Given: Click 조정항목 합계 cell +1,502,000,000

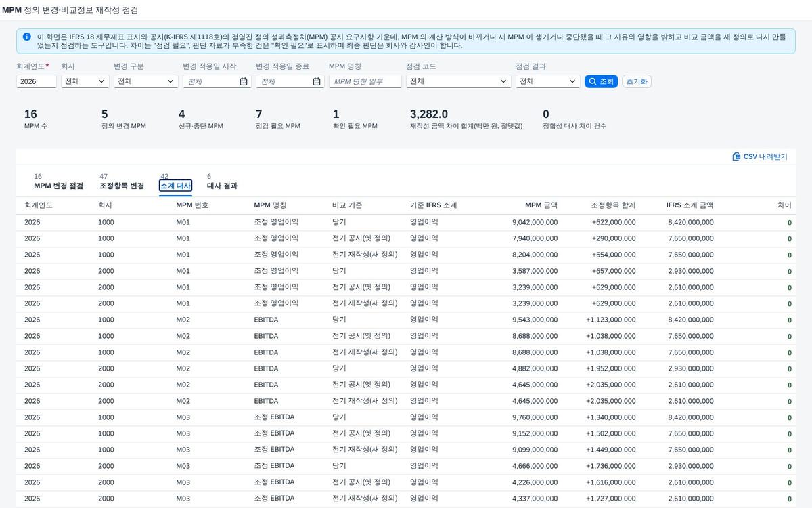Looking at the screenshot, I should point(611,433).
